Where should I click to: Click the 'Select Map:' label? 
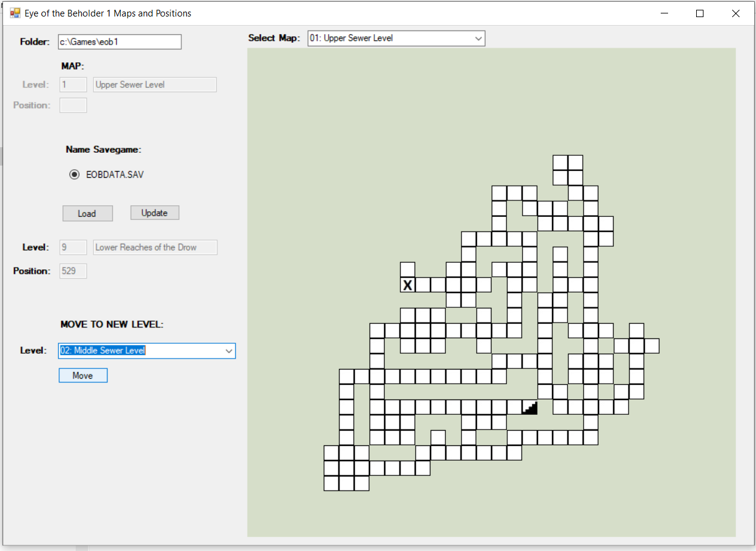(274, 38)
